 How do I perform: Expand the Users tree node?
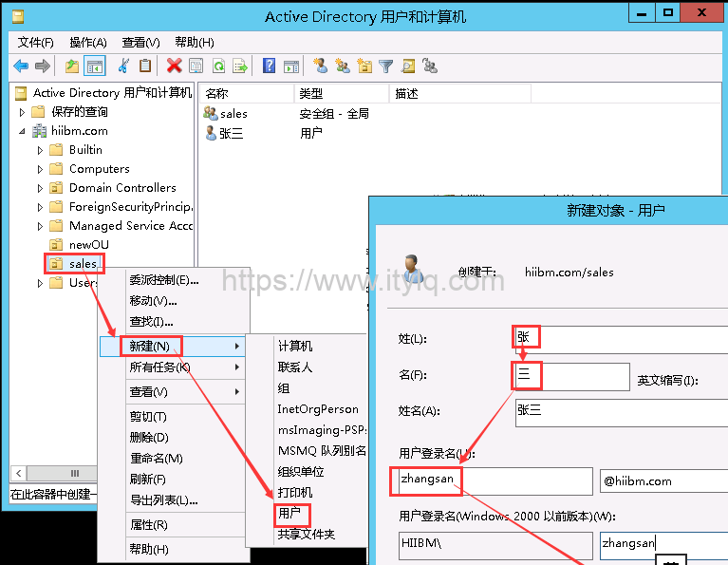pos(40,283)
